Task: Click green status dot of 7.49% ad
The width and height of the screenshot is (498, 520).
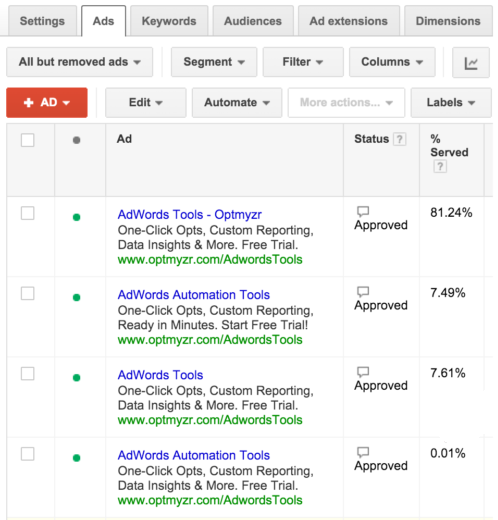Action: [76, 297]
